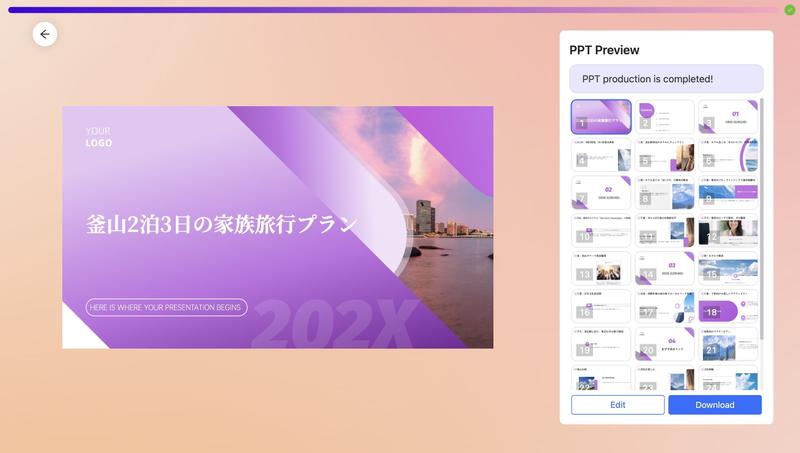800x453 pixels.
Task: Click the Download button
Action: pos(714,405)
